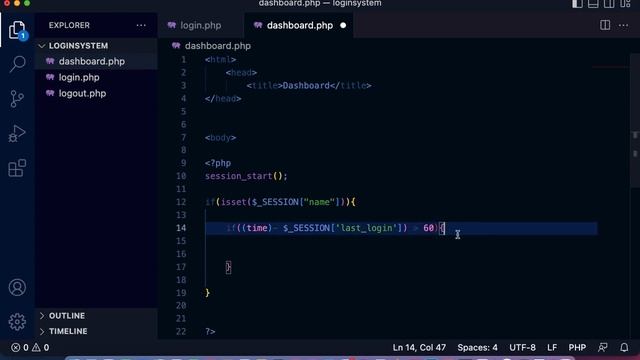Open customize layout icon

pos(625,4)
